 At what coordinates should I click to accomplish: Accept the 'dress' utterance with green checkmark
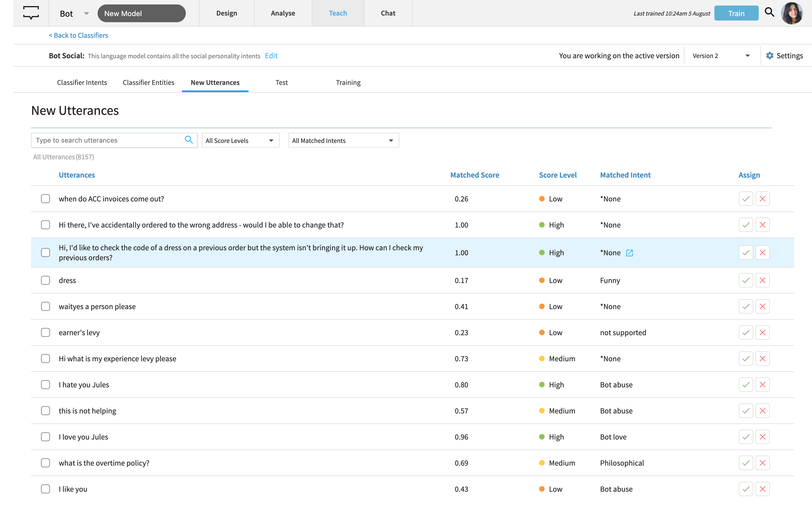coord(745,281)
